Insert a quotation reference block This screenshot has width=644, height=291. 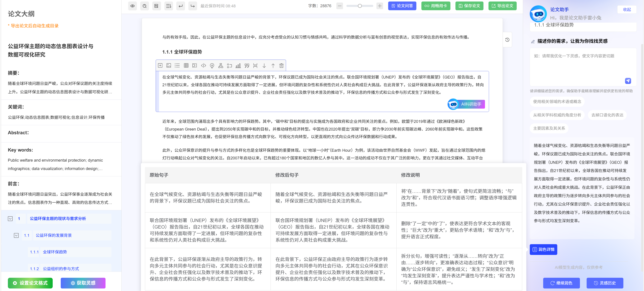tap(247, 65)
